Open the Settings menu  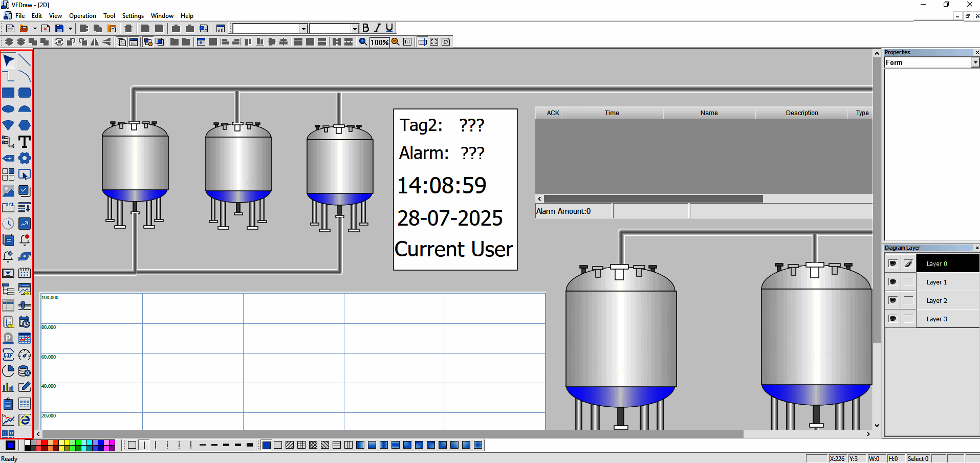click(x=133, y=16)
